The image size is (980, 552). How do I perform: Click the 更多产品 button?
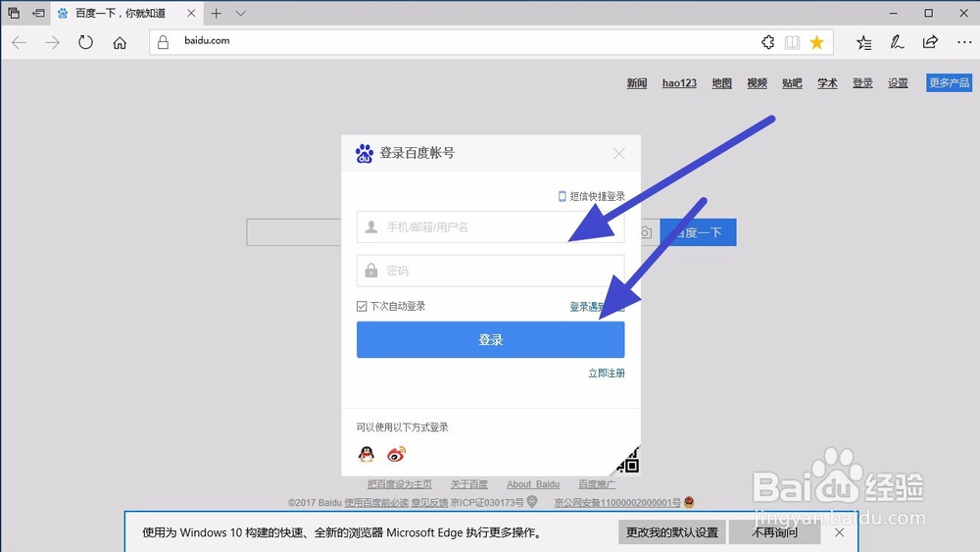[x=949, y=82]
